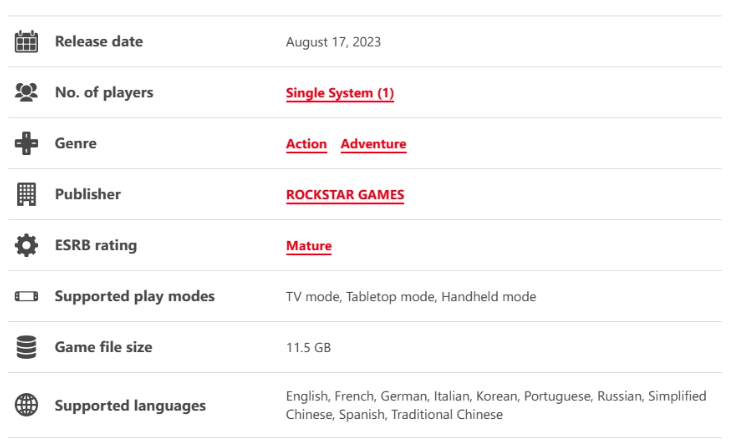Click the calendar icon beside Release date

26,41
